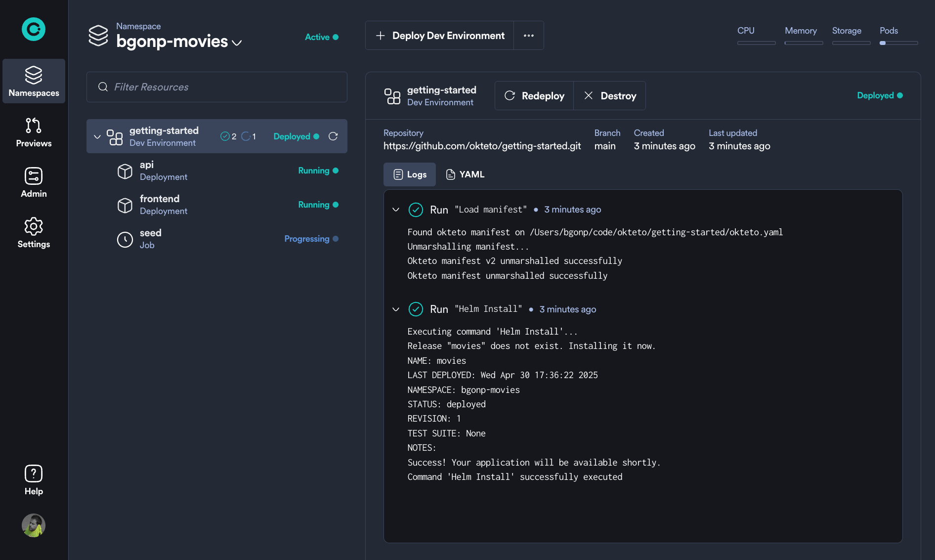
Task: Click the api Deployment cube icon
Action: [x=125, y=171]
